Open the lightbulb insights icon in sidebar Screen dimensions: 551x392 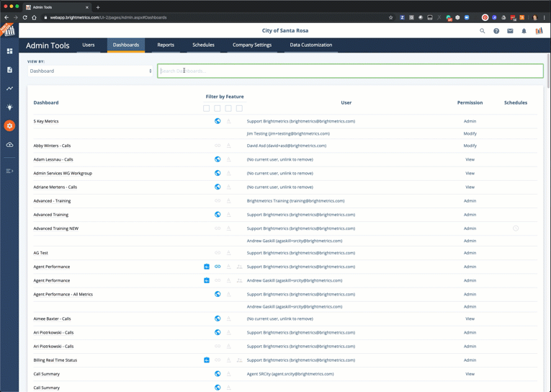[x=9, y=107]
